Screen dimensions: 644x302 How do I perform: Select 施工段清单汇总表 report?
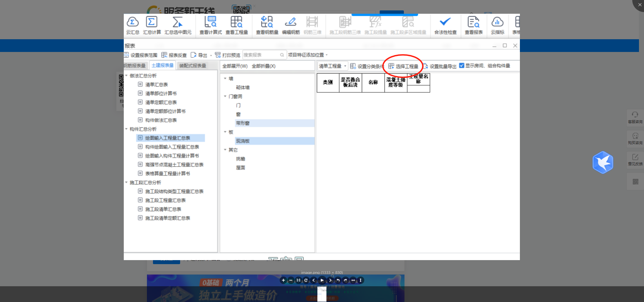(x=163, y=209)
